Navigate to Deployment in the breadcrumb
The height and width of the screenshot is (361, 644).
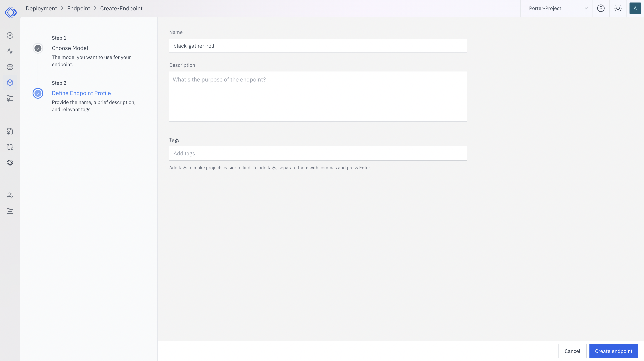pyautogui.click(x=41, y=8)
